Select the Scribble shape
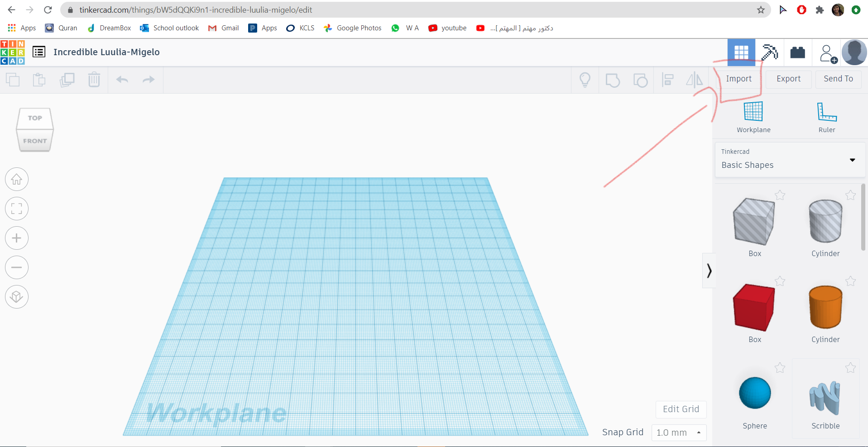Viewport: 868px width, 447px height. 825,398
